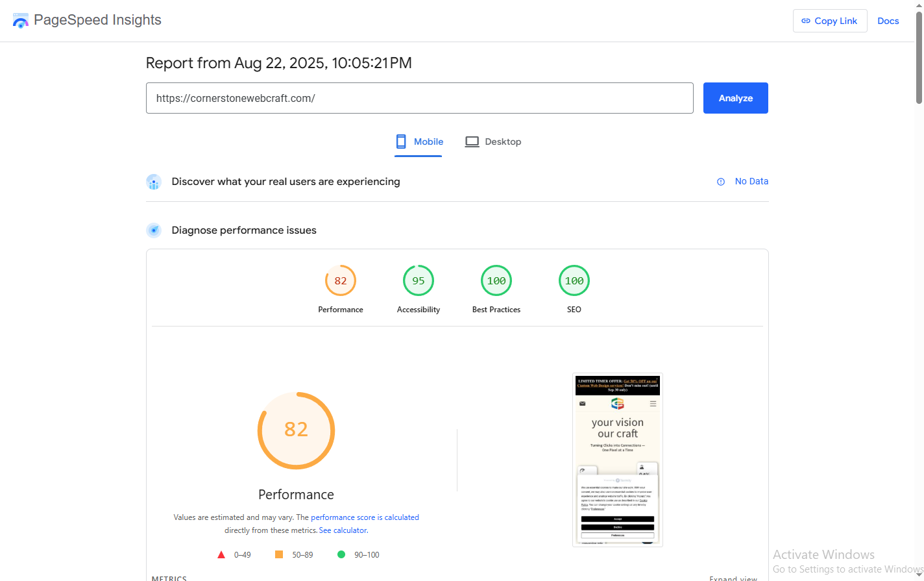This screenshot has height=581, width=924.
Task: Switch to the Desktop tab
Action: [493, 142]
